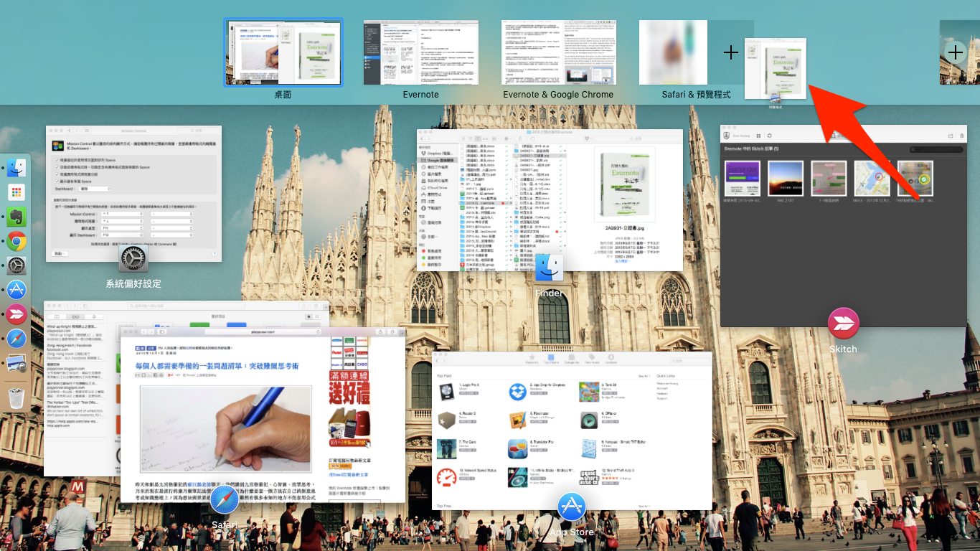Open the map note thumbnail in Skitch
980x551 pixels.
(x=872, y=178)
